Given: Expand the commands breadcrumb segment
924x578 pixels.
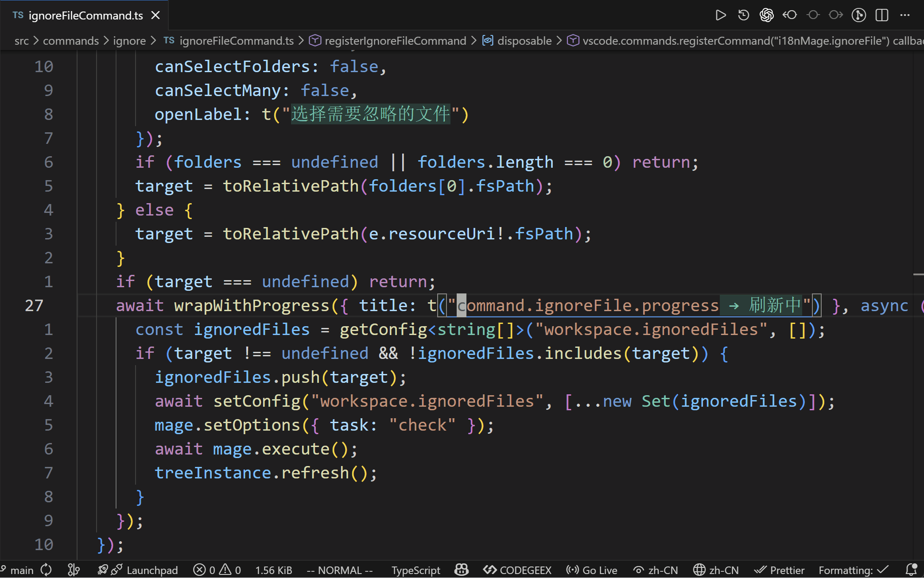Looking at the screenshot, I should (x=71, y=41).
